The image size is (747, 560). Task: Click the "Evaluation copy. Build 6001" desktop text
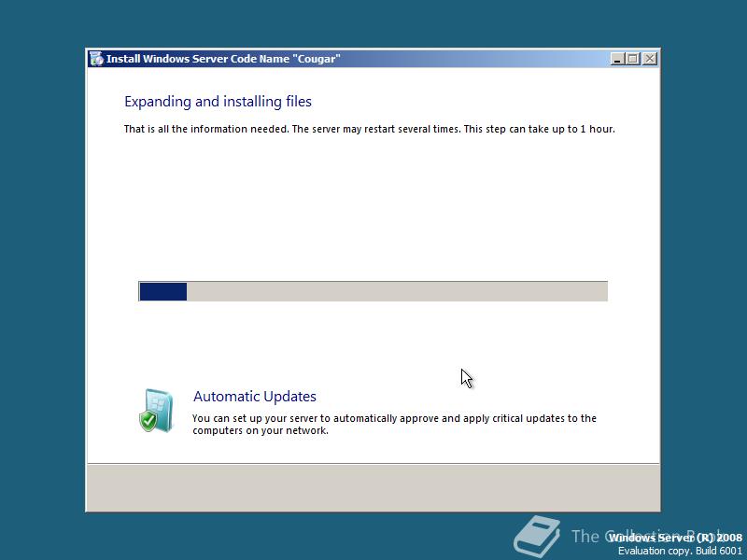[680, 551]
